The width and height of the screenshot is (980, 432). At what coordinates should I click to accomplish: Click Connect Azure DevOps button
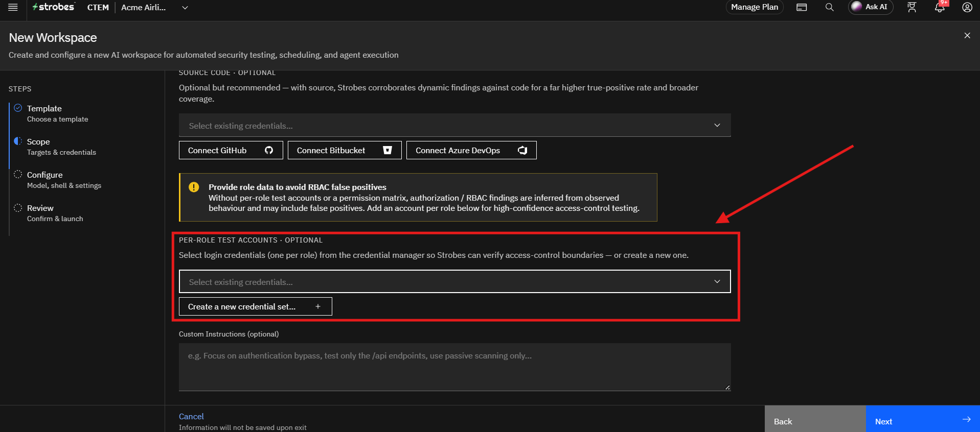pyautogui.click(x=471, y=150)
